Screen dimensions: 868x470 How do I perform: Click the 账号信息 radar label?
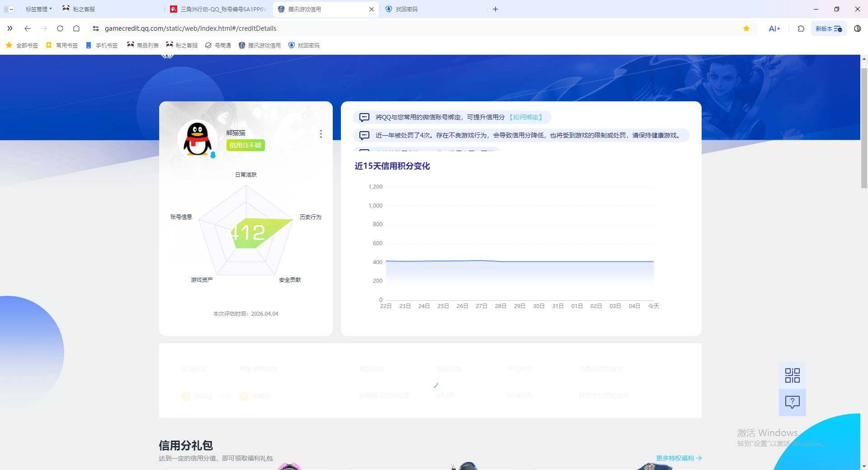(x=181, y=217)
